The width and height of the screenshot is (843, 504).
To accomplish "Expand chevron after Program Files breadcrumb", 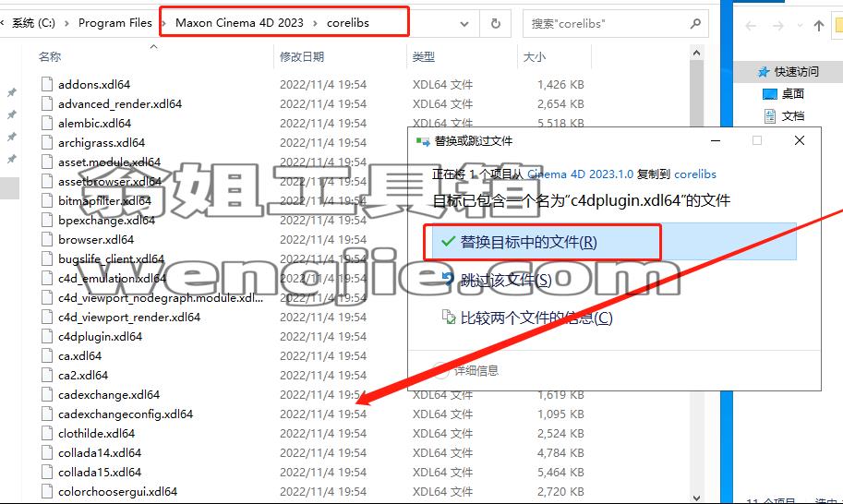I will click(x=163, y=23).
